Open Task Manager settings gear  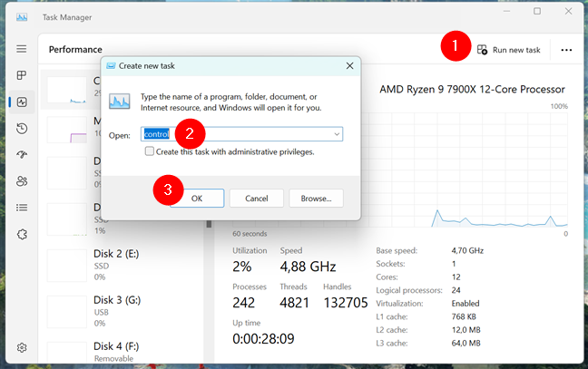pos(22,347)
